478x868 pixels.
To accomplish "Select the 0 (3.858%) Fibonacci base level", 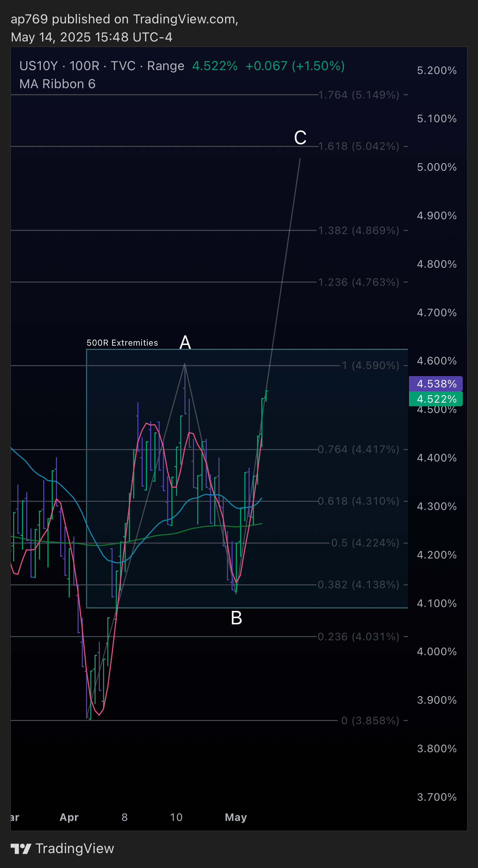I will (370, 721).
